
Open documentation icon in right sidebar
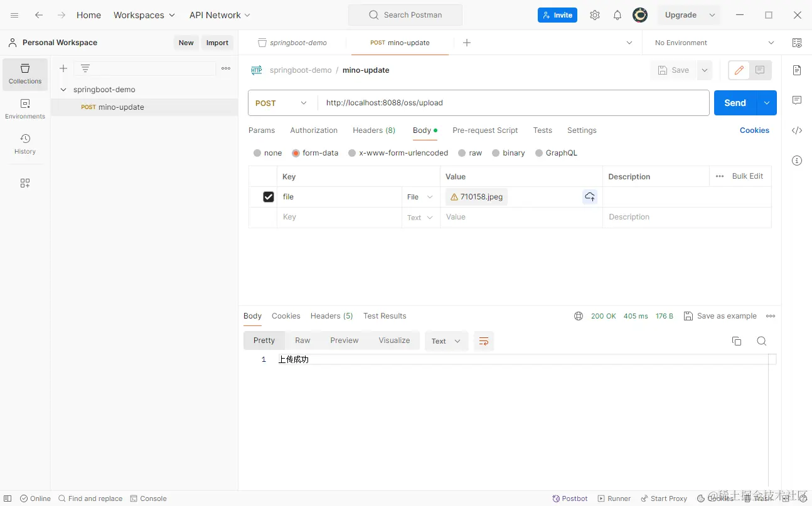tap(797, 70)
